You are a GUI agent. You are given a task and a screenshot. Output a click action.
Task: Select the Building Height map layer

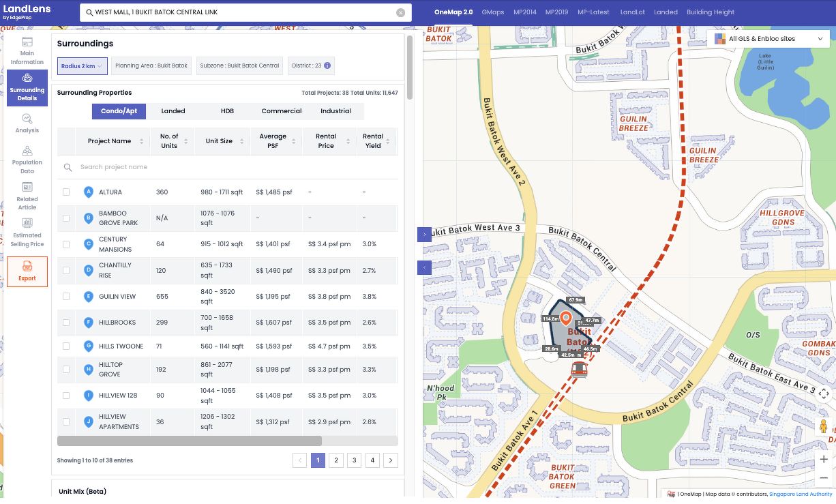point(711,12)
